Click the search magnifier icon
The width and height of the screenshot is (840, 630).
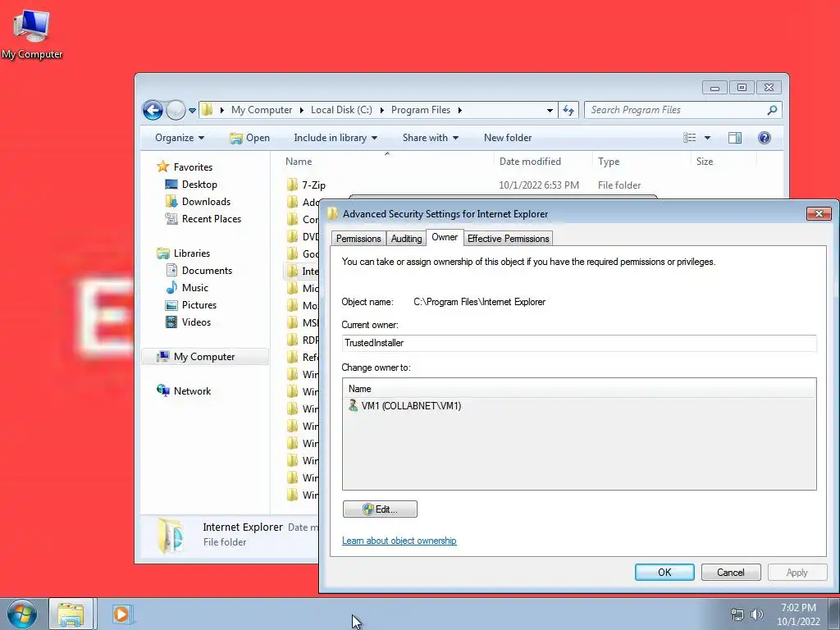click(x=772, y=110)
